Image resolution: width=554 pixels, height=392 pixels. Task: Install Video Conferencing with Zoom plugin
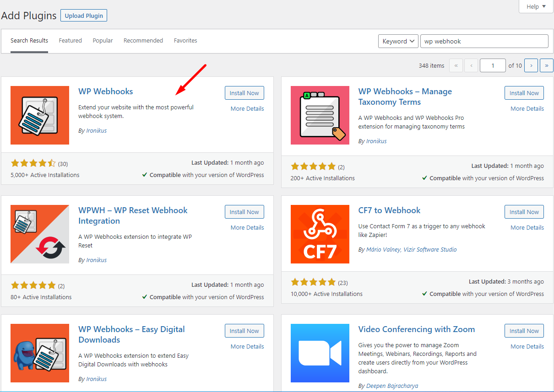[x=524, y=331]
